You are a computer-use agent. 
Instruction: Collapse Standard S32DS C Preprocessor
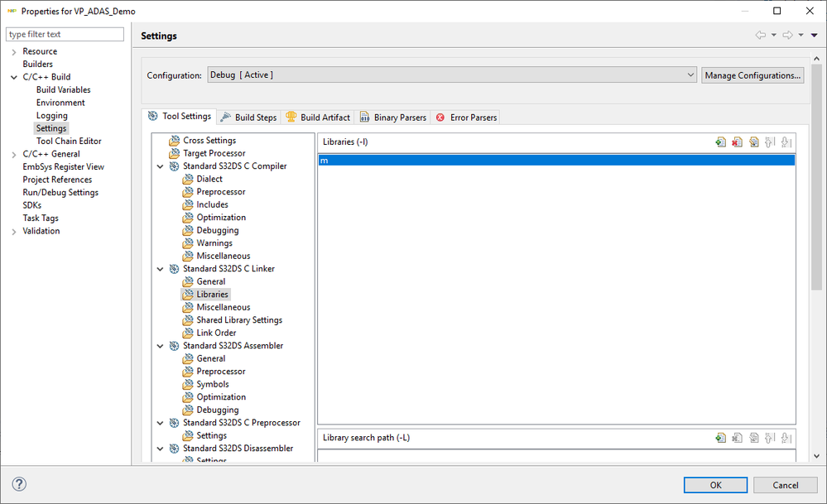pos(161,423)
